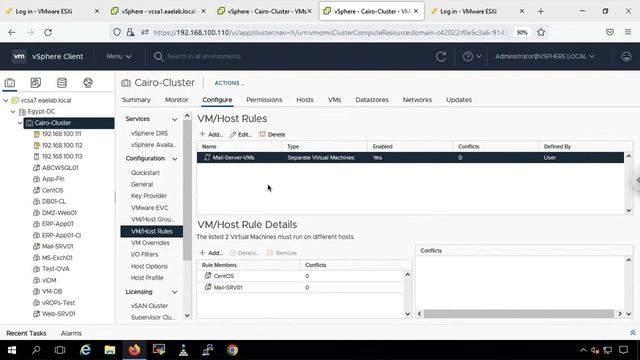The image size is (640, 360).
Task: Switch to the Hosts tab
Action: pyautogui.click(x=305, y=100)
